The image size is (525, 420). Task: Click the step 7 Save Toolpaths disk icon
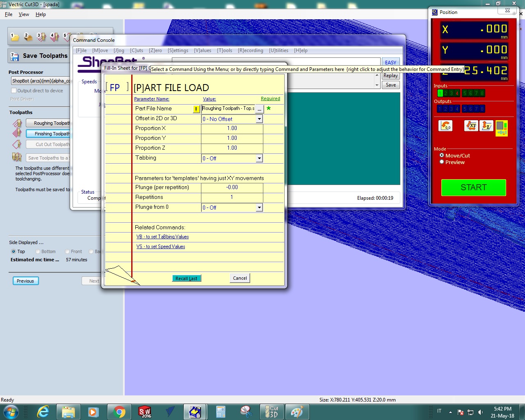coord(15,57)
